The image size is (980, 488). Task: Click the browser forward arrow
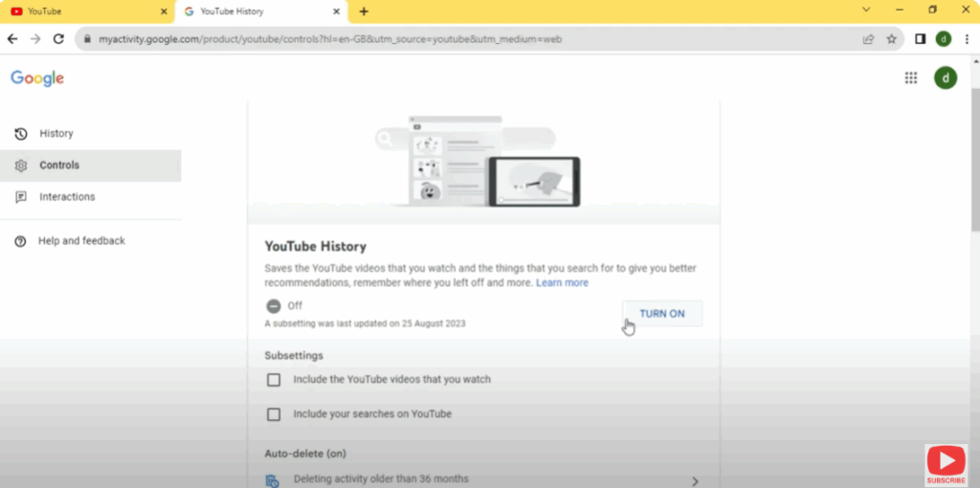pyautogui.click(x=35, y=38)
